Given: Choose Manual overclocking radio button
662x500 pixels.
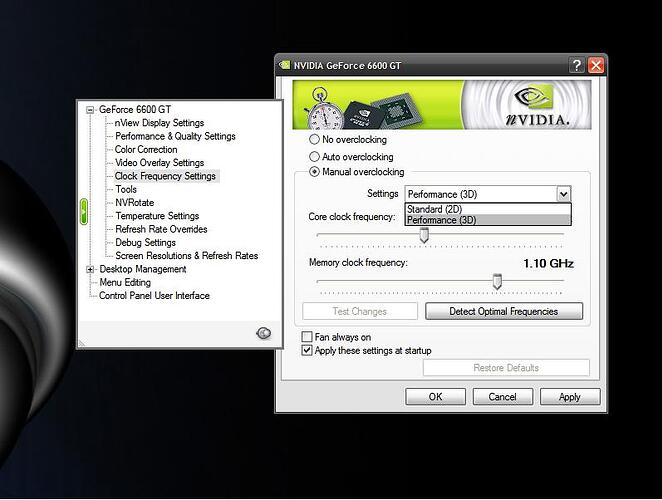Looking at the screenshot, I should click(314, 172).
